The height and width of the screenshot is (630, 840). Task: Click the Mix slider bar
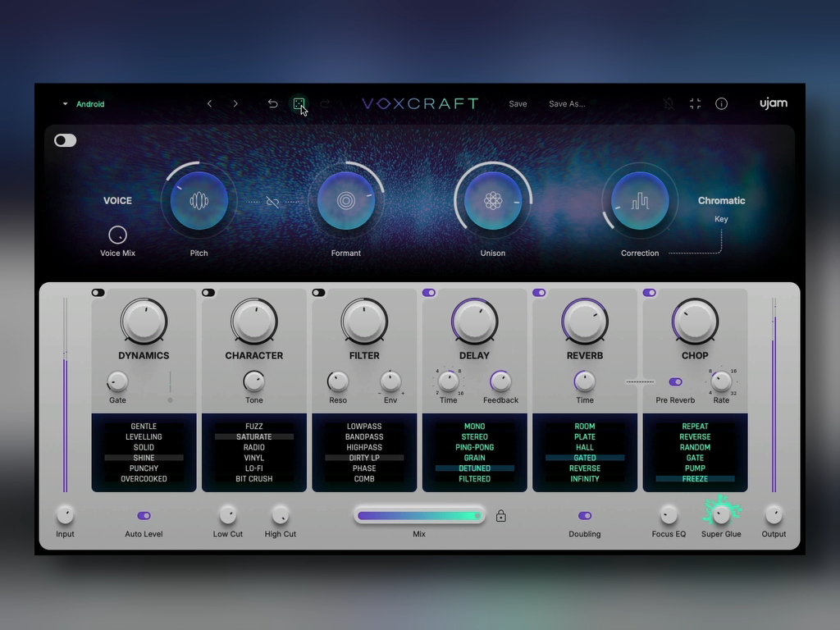tap(419, 516)
